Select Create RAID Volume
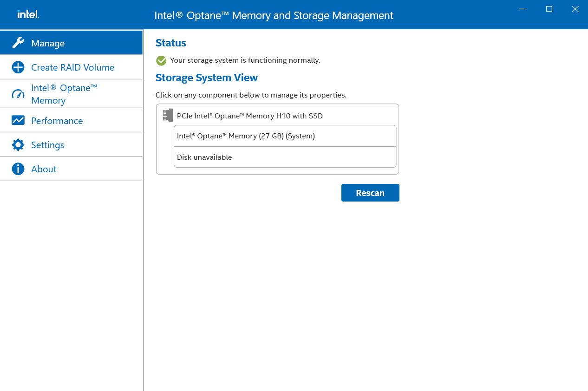Image resolution: width=588 pixels, height=391 pixels. (72, 67)
